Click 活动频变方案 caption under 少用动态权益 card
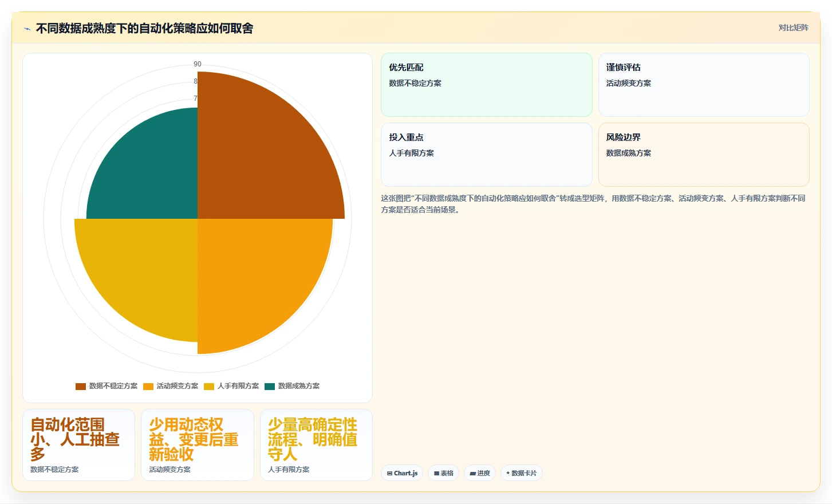832x504 pixels. coord(169,470)
